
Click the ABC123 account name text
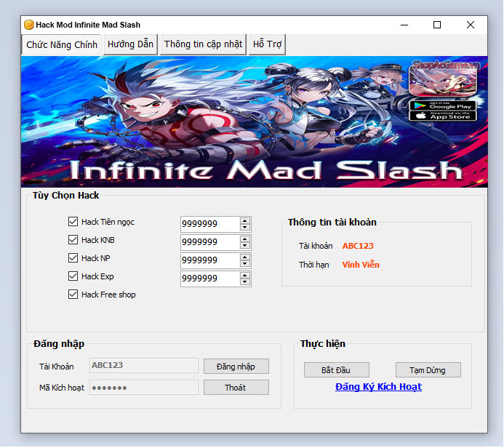(358, 246)
